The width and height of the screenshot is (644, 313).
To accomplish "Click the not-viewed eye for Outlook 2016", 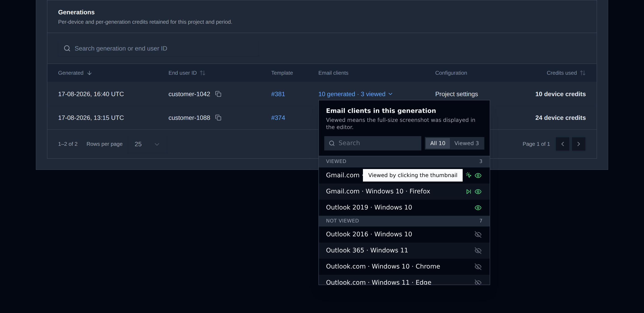I will click(x=478, y=235).
